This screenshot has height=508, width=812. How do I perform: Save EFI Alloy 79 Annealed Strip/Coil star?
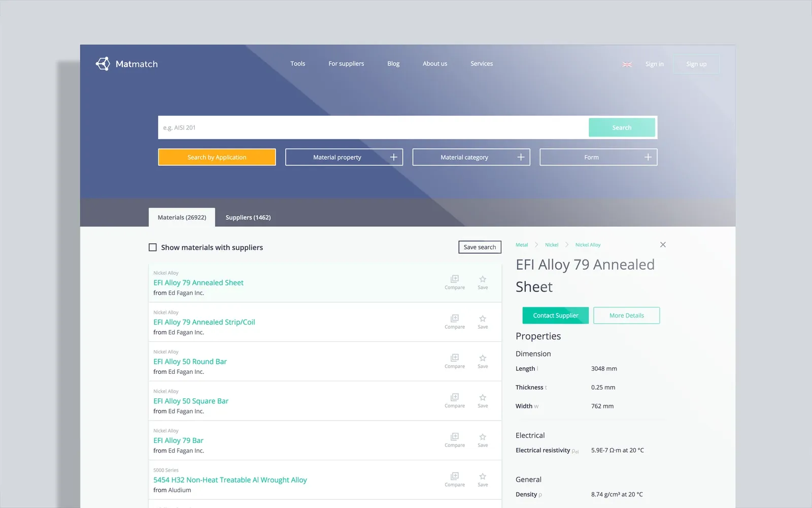[483, 322]
